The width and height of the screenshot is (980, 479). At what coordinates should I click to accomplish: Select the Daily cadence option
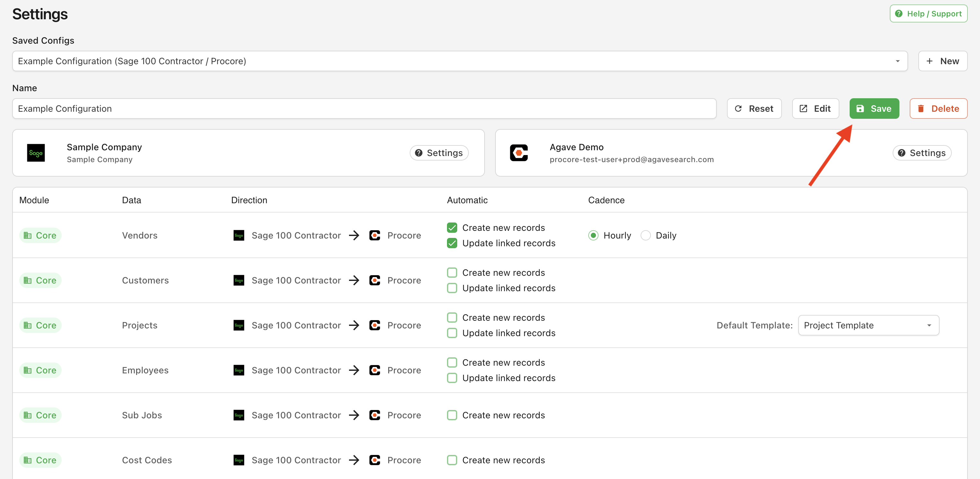646,235
